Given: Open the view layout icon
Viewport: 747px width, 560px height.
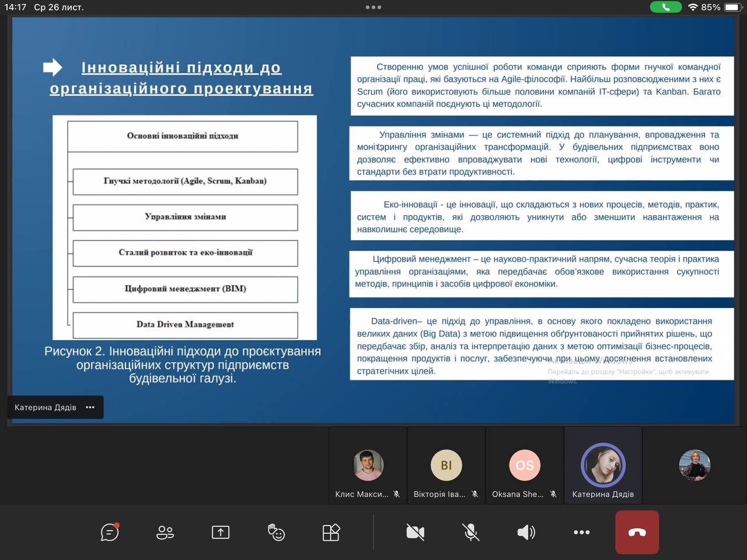Looking at the screenshot, I should coord(331,532).
